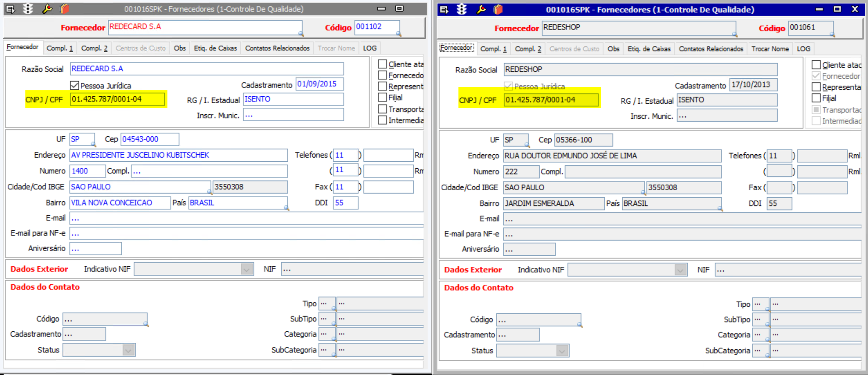The image size is (868, 375).
Task: Open the SubCategoria lookup marker in the REDESHOP window
Action: (767, 356)
